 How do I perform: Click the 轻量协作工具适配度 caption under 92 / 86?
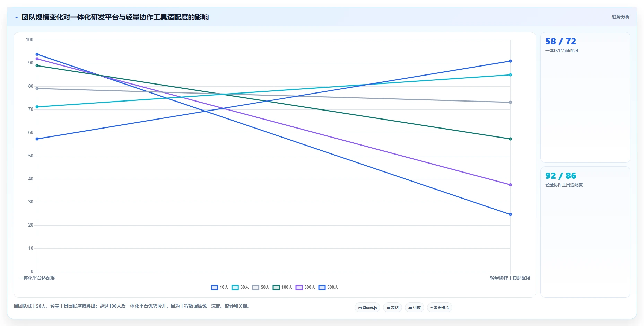point(564,185)
